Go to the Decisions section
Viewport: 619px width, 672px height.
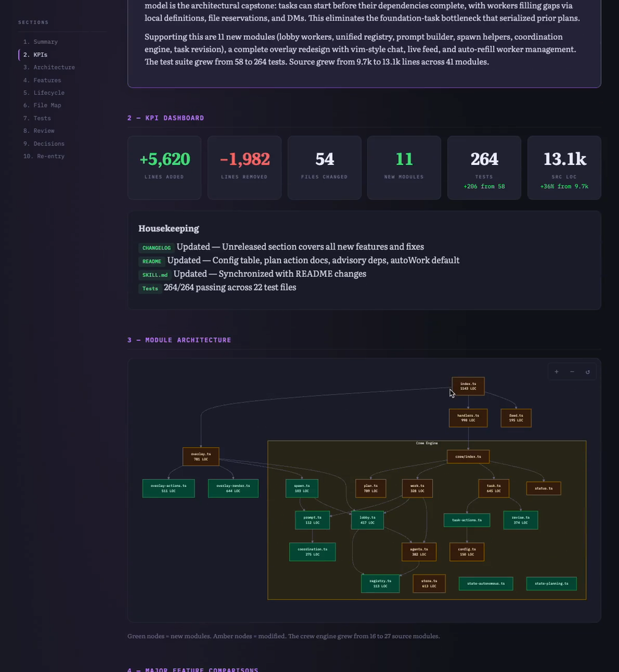tap(44, 144)
